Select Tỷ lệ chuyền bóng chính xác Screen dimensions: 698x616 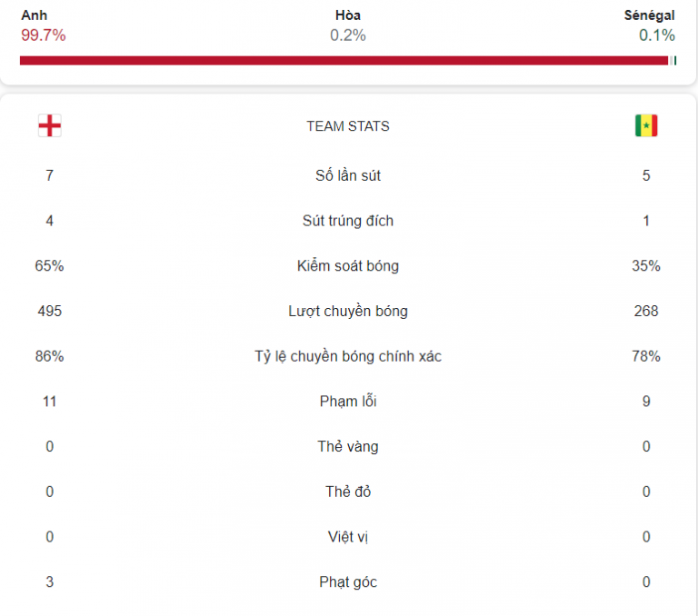(x=348, y=356)
